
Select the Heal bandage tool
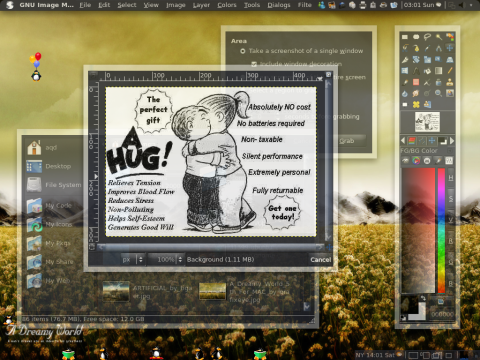coord(416,105)
